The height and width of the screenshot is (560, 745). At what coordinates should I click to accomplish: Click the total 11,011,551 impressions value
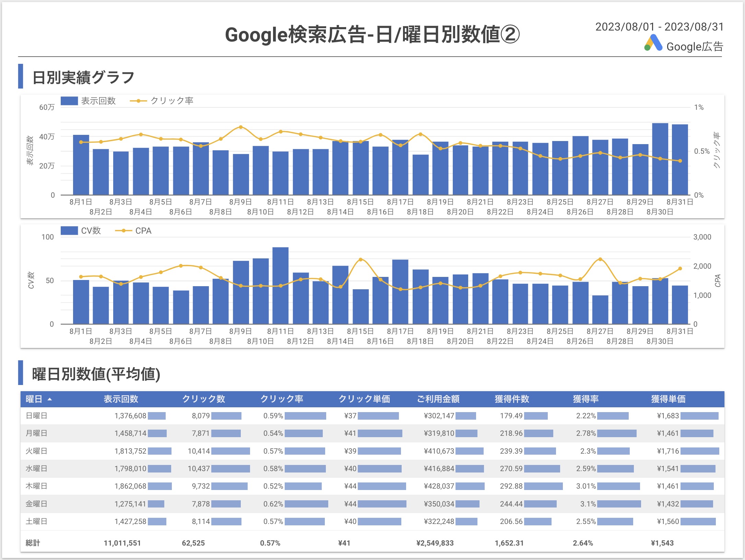[122, 543]
